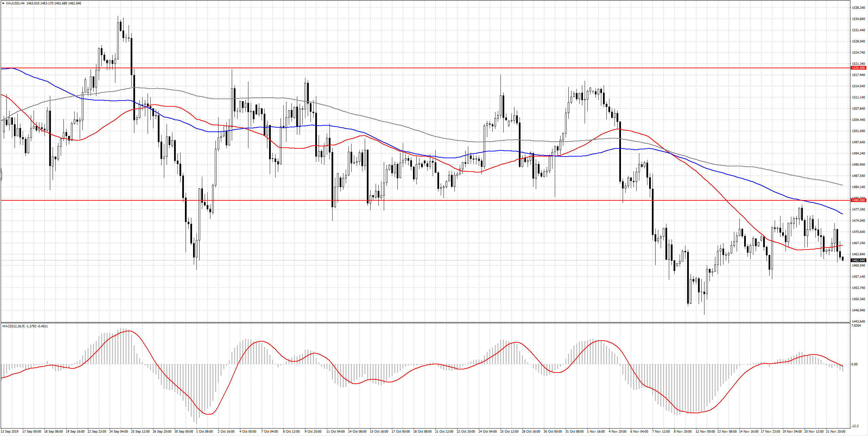Click the red 1520.000 price label
Screen dimensions: 868x436
pyautogui.click(x=859, y=68)
